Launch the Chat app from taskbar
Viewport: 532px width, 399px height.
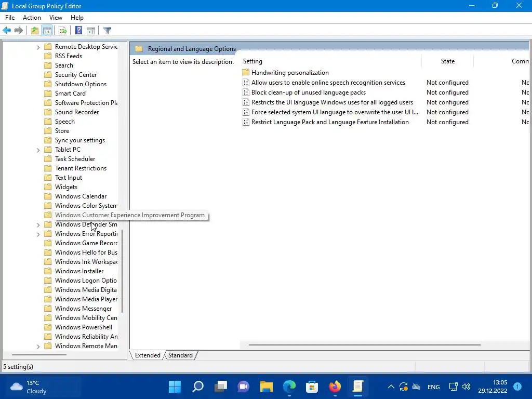[243, 387]
